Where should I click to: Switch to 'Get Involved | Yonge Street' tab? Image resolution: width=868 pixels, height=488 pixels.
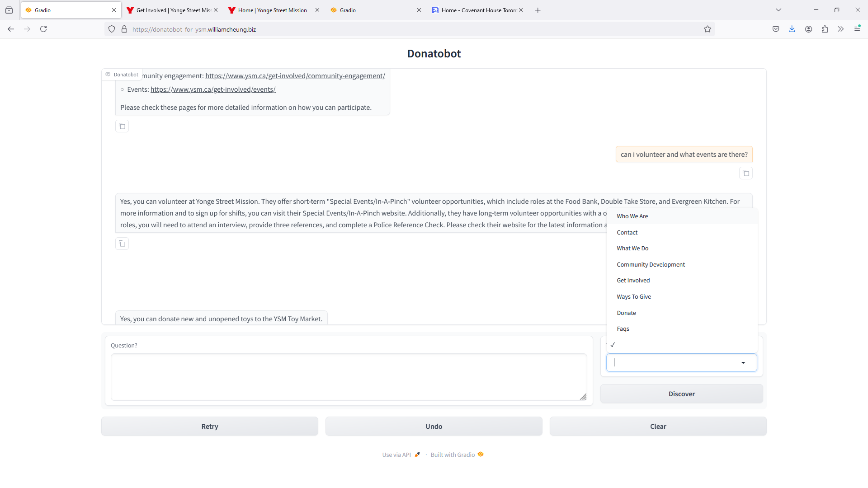(x=172, y=10)
